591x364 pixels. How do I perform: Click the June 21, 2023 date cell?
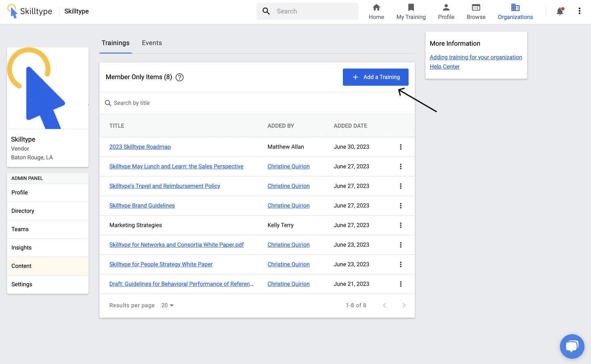(351, 284)
